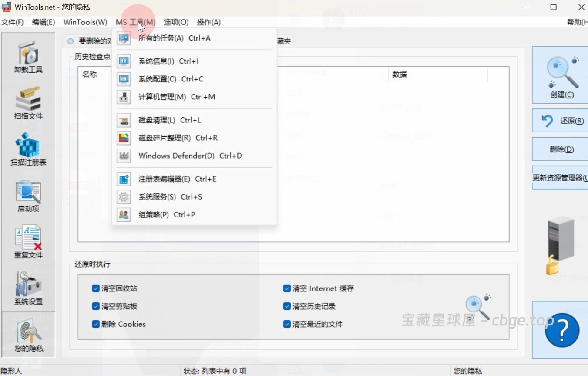
Task: Choose 组策略(P) menu entry
Action: pyautogui.click(x=195, y=215)
